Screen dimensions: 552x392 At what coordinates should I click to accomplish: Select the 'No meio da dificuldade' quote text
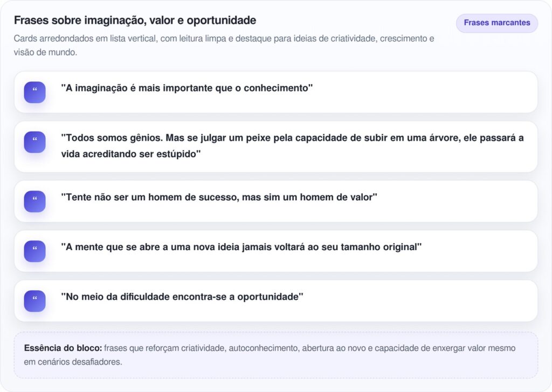click(182, 297)
